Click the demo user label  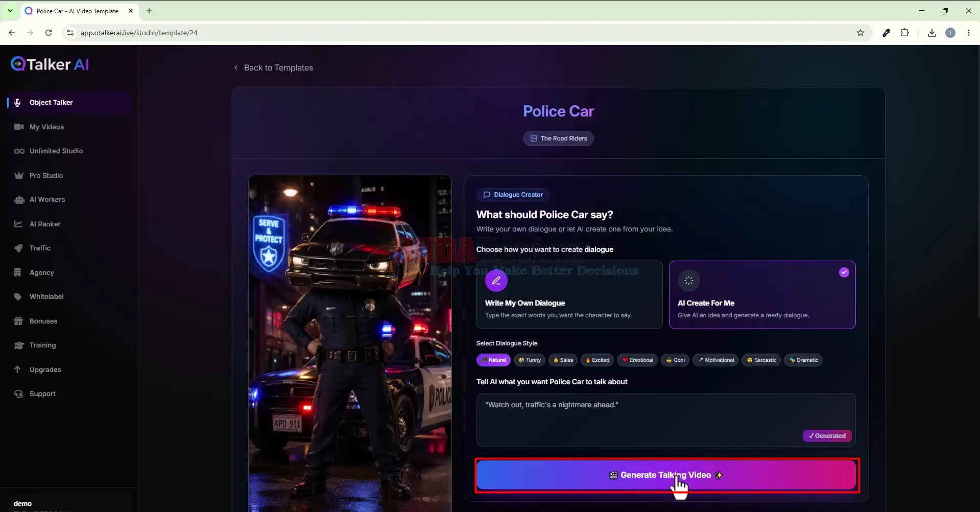point(22,504)
